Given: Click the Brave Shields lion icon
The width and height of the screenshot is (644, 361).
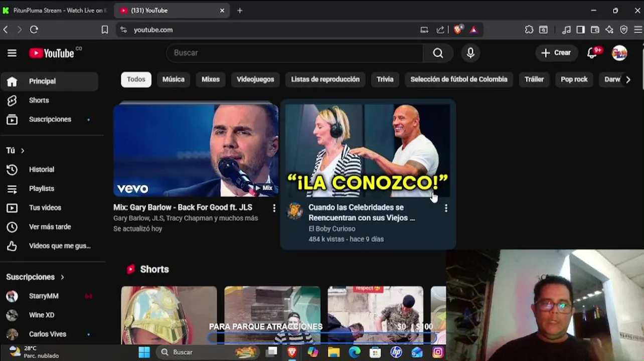Looking at the screenshot, I should pos(458,30).
